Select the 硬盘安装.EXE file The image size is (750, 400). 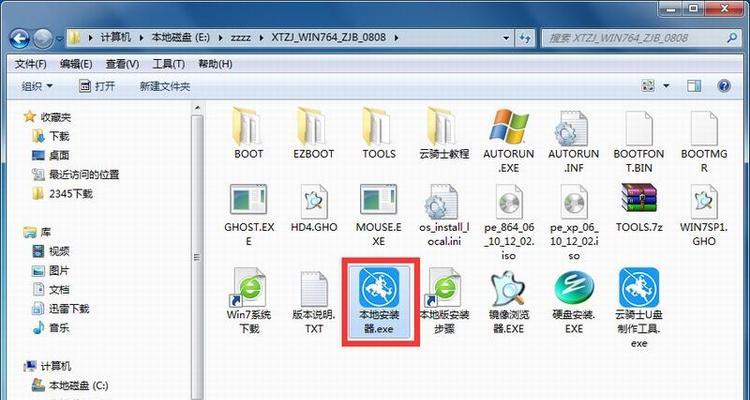click(574, 301)
